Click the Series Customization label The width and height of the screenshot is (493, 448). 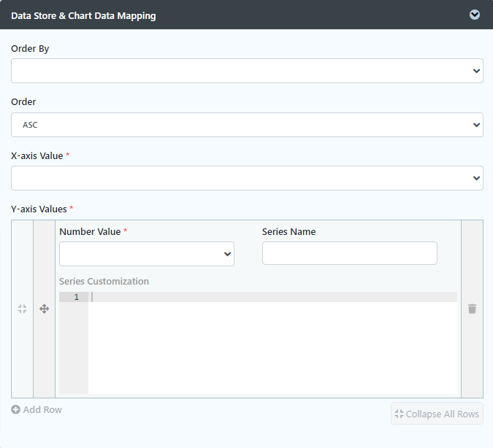(104, 281)
